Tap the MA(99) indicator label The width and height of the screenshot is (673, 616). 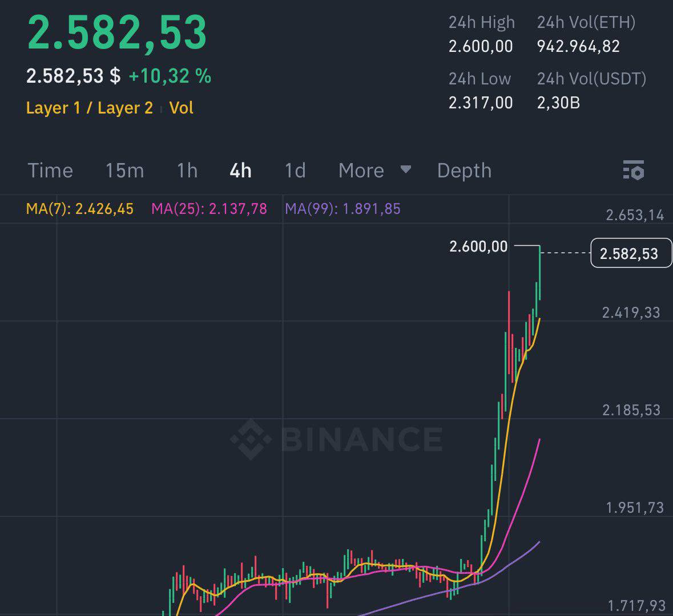click(342, 209)
